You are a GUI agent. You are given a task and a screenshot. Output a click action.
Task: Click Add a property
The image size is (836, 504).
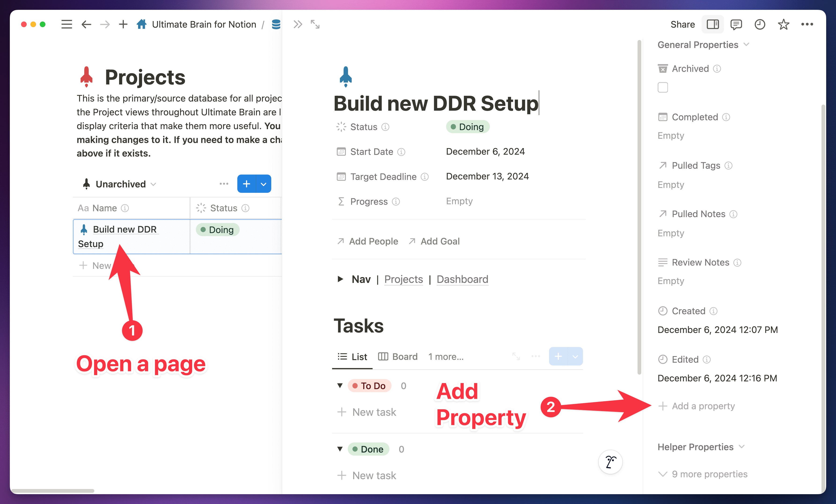(x=697, y=406)
